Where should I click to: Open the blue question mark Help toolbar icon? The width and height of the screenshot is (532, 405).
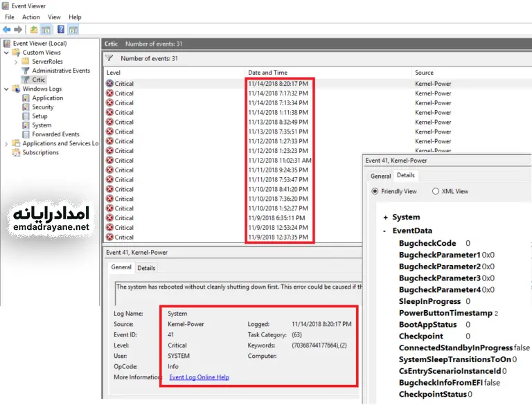click(61, 30)
